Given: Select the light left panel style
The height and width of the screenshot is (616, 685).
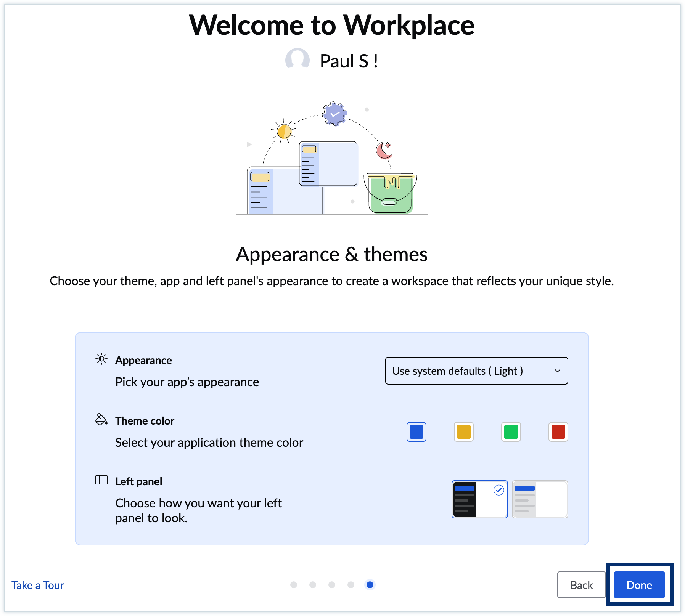Looking at the screenshot, I should 539,499.
